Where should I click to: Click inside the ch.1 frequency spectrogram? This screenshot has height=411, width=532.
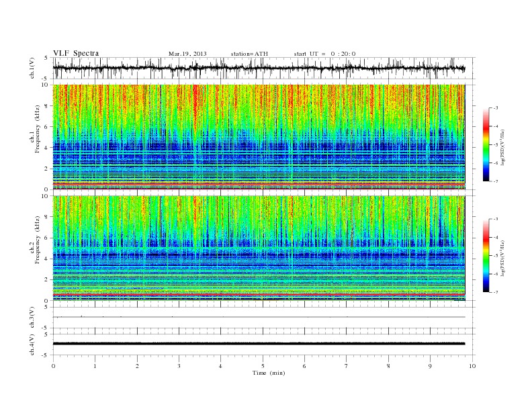(259, 137)
